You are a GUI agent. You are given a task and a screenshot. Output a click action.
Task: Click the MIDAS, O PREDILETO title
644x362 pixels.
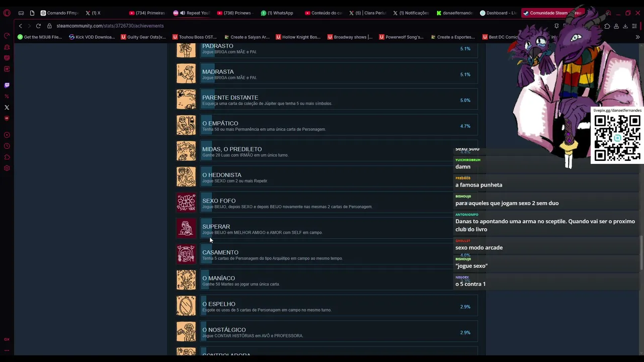coord(232,149)
